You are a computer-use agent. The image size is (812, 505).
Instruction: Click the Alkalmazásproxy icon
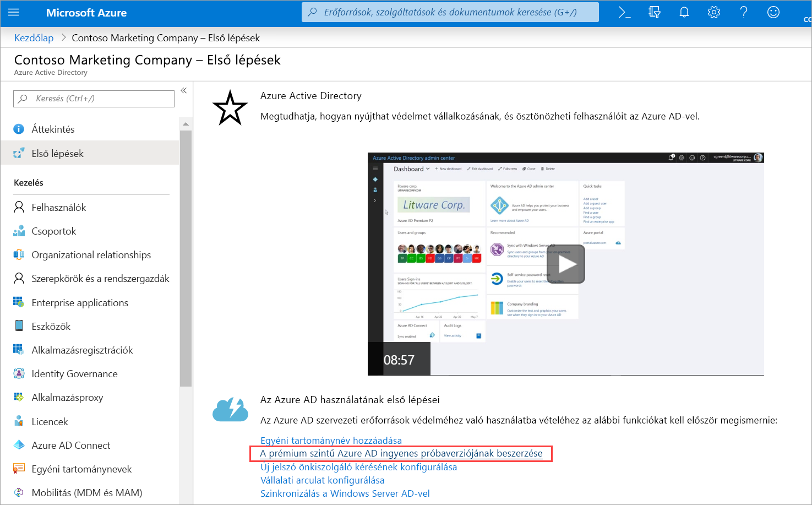point(19,397)
